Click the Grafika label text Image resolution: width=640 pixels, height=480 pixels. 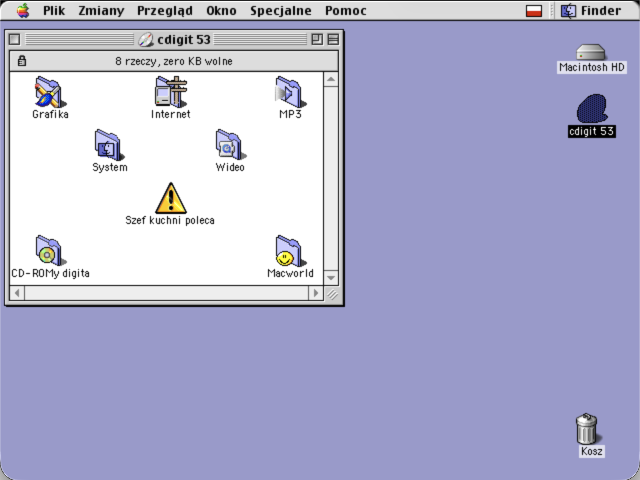pyautogui.click(x=50, y=114)
